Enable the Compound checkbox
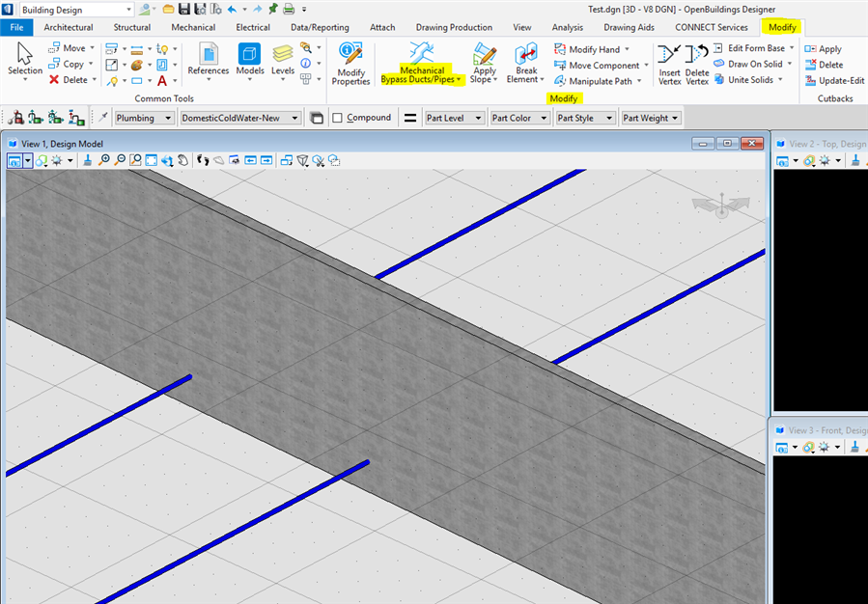 point(338,118)
